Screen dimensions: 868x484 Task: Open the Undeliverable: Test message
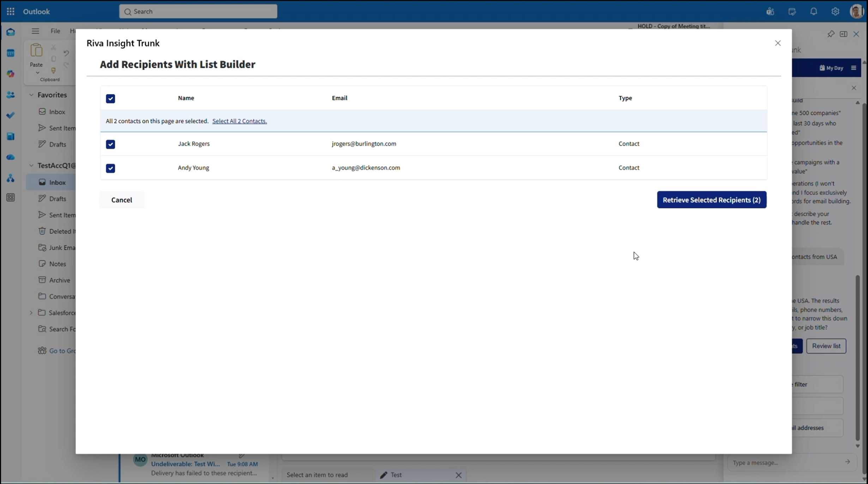195,465
